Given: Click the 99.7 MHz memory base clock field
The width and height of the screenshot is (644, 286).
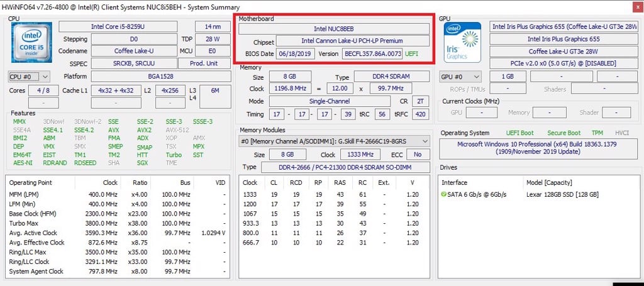Looking at the screenshot, I should tap(391, 88).
